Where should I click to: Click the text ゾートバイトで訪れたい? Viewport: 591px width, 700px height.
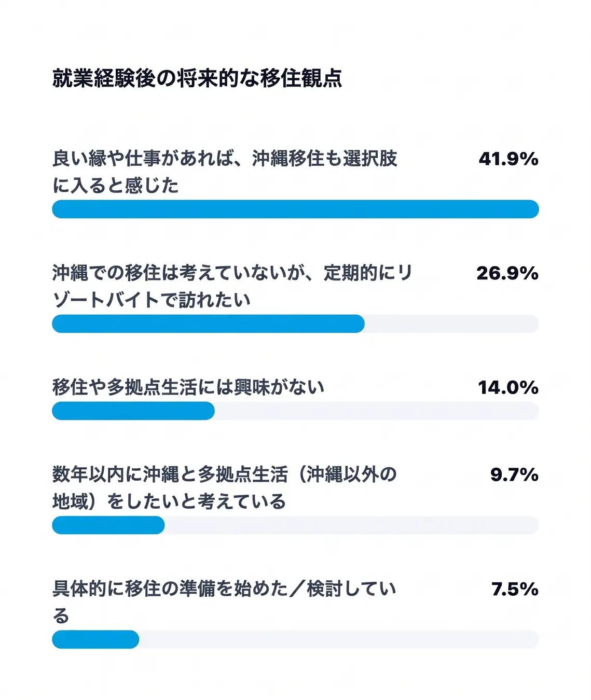point(152,300)
